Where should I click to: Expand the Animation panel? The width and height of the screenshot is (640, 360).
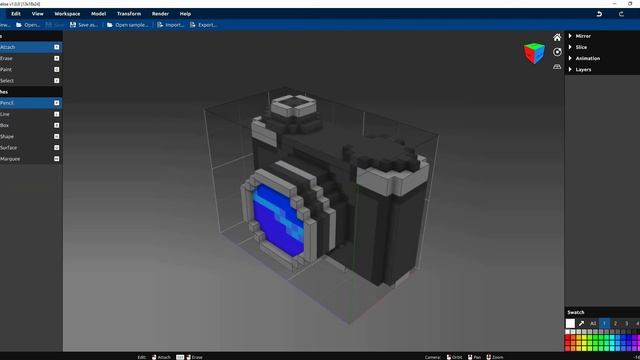[602, 58]
